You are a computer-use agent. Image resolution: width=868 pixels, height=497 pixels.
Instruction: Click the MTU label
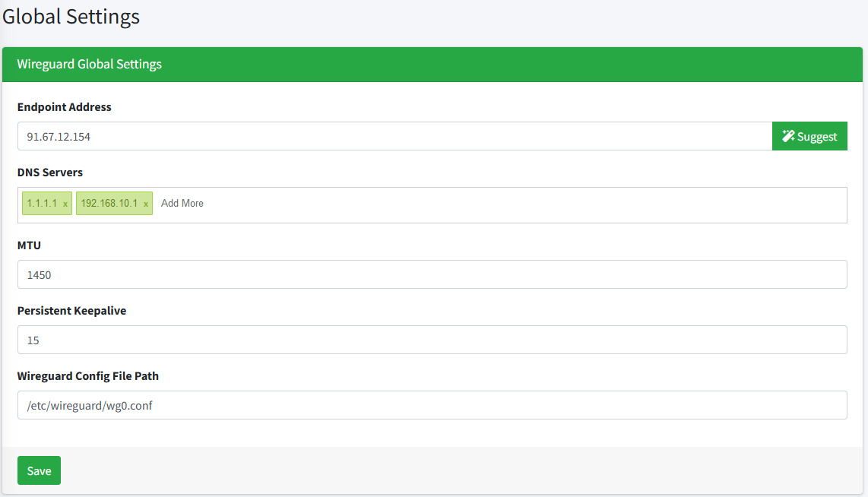point(29,245)
